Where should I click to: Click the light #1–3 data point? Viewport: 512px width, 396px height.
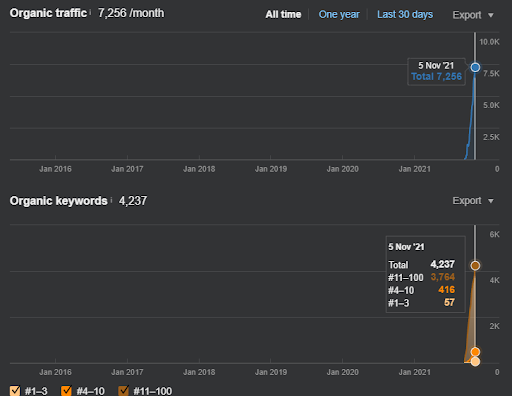(x=475, y=361)
